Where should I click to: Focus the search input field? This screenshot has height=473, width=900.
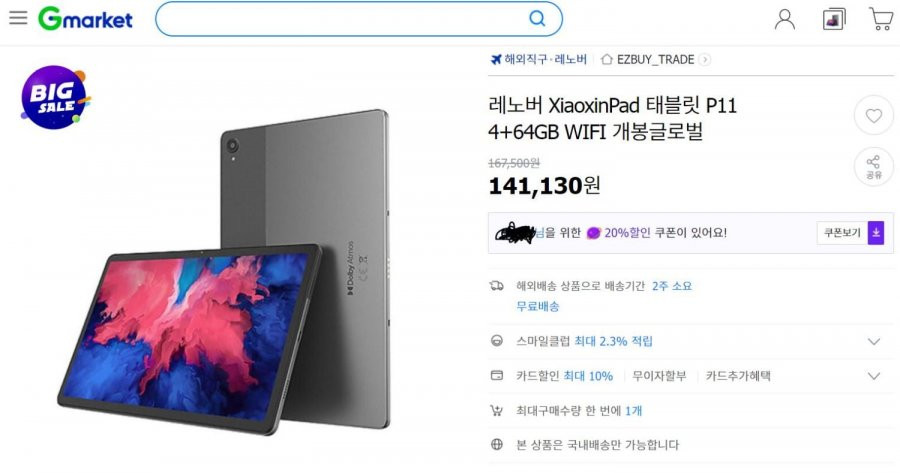point(342,19)
